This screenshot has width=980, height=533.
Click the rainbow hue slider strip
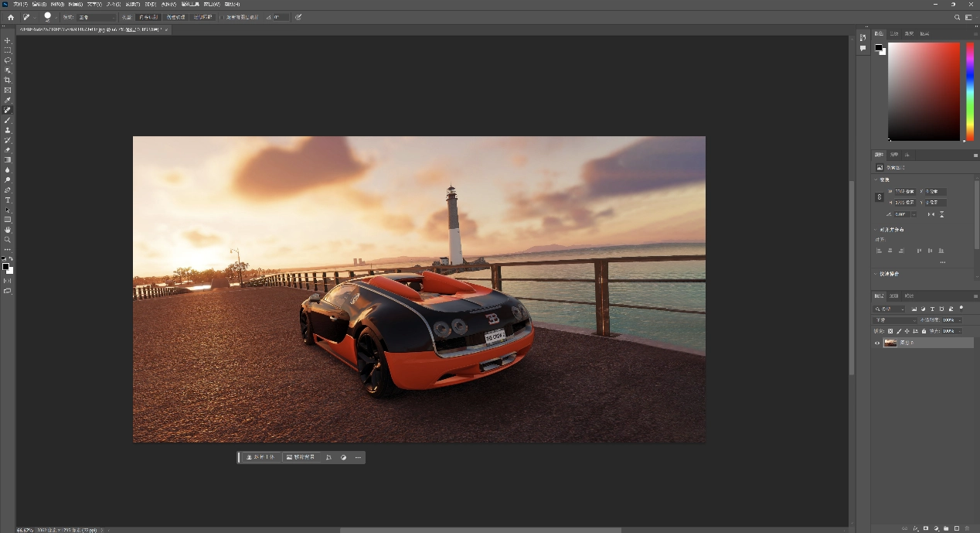970,91
